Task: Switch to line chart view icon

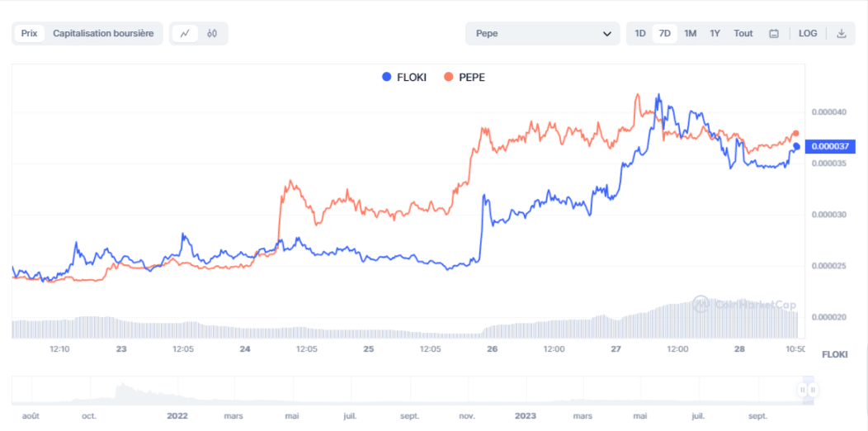Action: (185, 34)
